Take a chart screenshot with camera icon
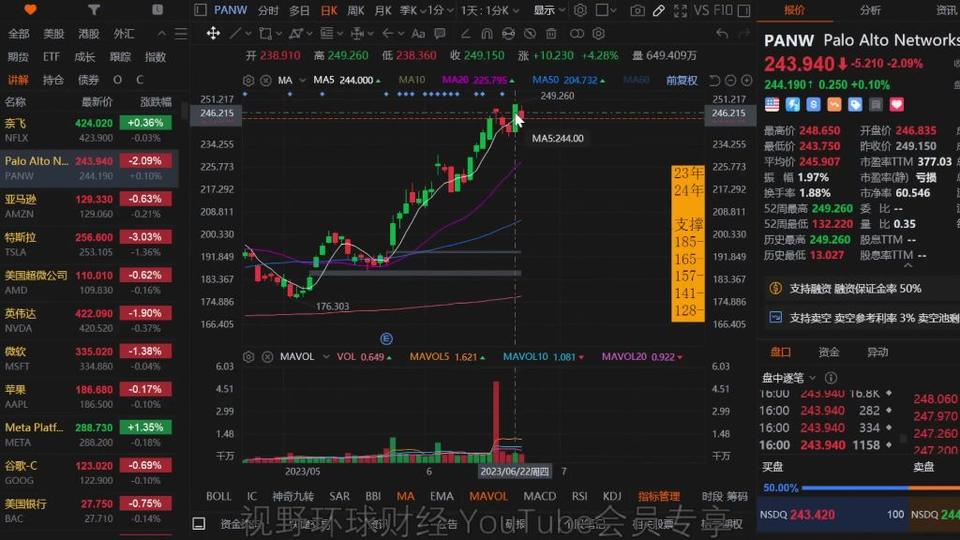The image size is (960, 540). tap(637, 10)
